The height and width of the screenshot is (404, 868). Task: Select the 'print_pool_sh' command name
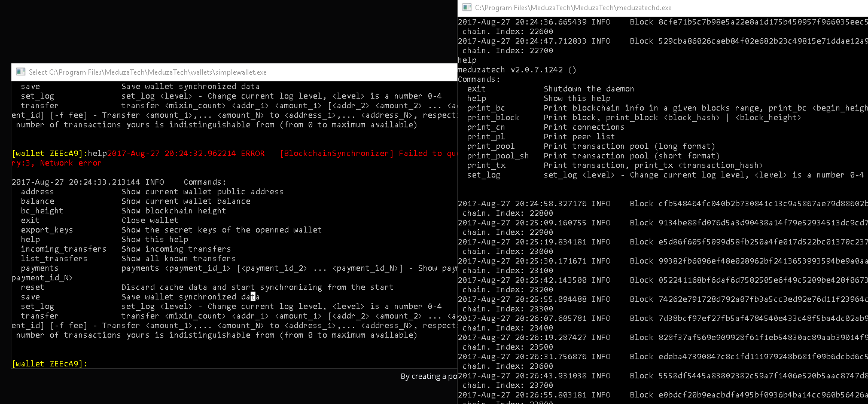(x=498, y=156)
